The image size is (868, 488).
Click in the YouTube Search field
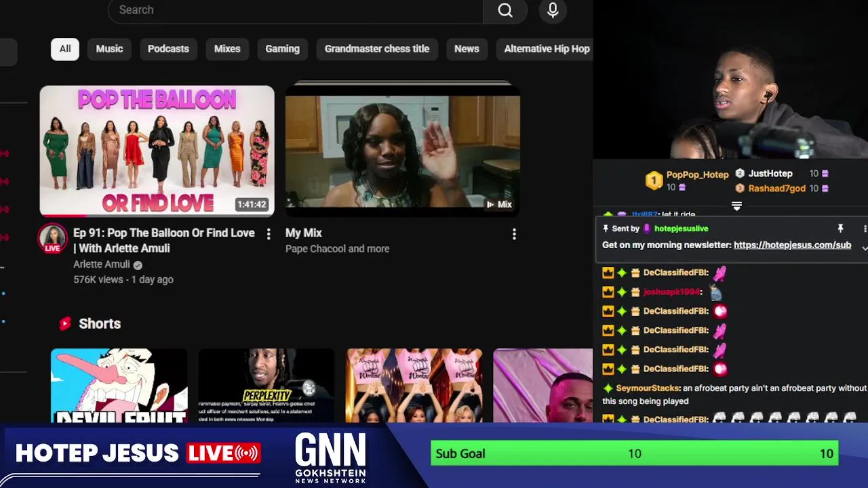(296, 10)
